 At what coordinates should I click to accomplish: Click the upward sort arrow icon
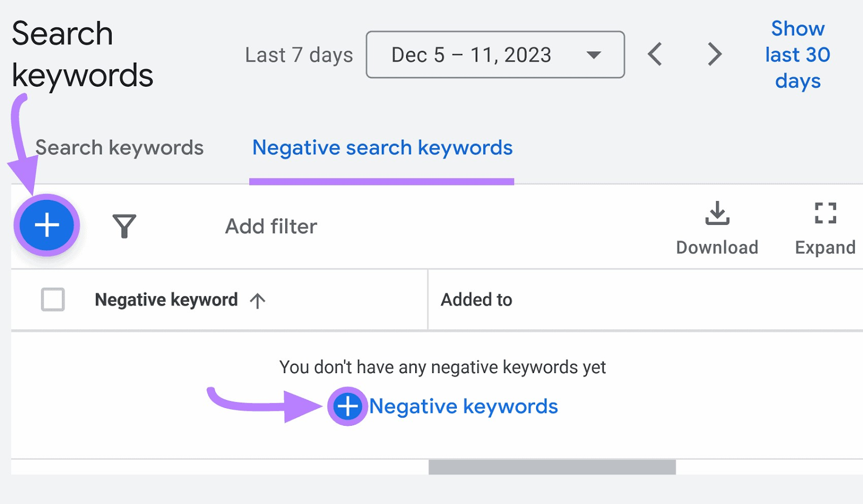click(259, 300)
